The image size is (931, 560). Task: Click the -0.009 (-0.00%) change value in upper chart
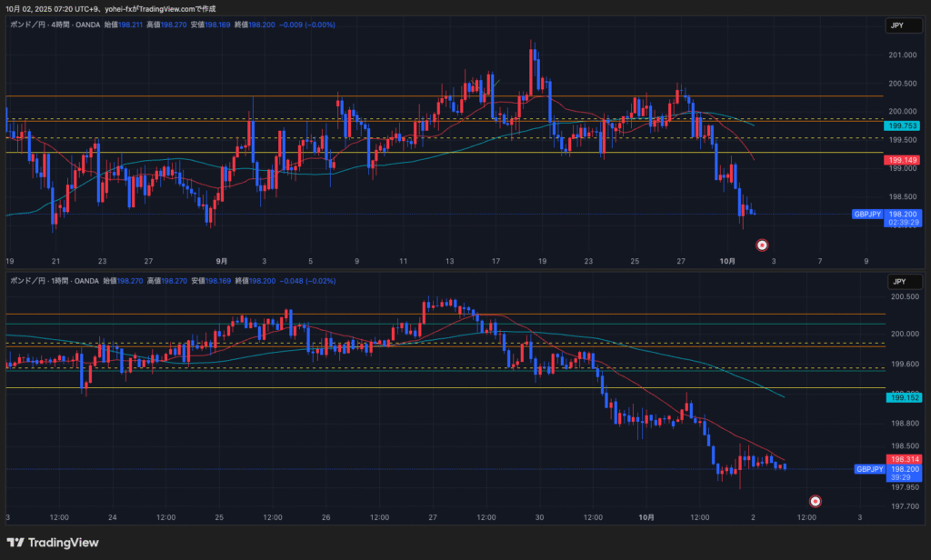click(x=308, y=25)
